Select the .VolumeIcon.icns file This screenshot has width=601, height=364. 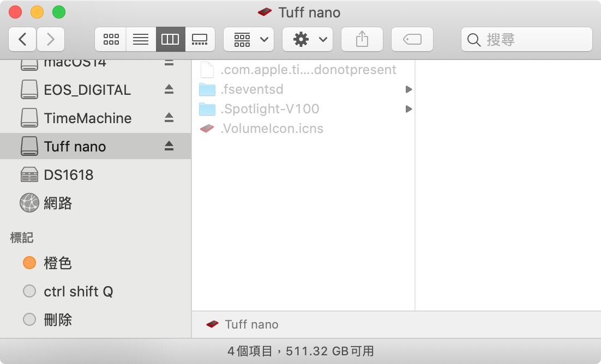(x=272, y=129)
